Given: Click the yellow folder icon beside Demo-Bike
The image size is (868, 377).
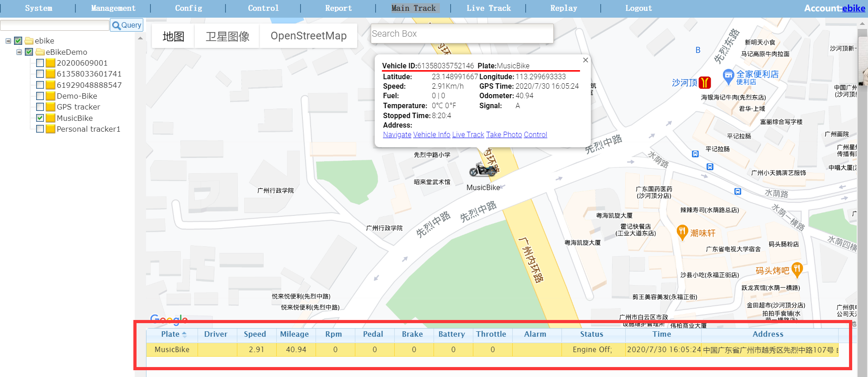Looking at the screenshot, I should coord(51,96).
